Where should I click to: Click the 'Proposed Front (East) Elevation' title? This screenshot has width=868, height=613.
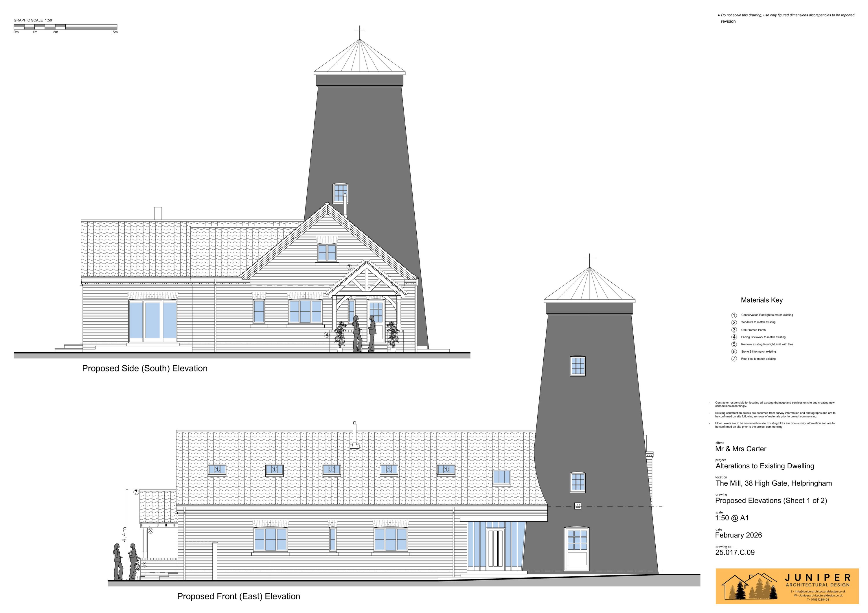[x=238, y=597]
